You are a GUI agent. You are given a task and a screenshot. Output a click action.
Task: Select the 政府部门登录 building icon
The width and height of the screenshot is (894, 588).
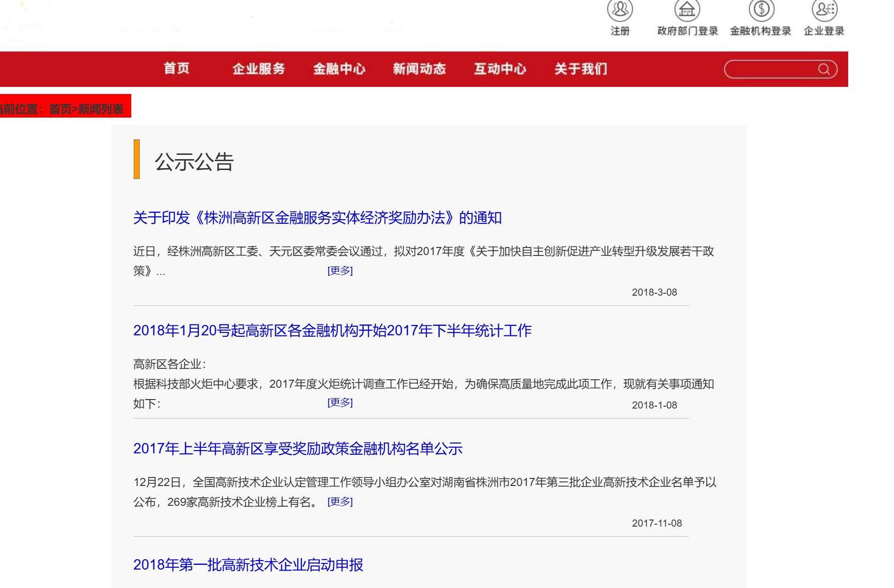click(x=687, y=9)
